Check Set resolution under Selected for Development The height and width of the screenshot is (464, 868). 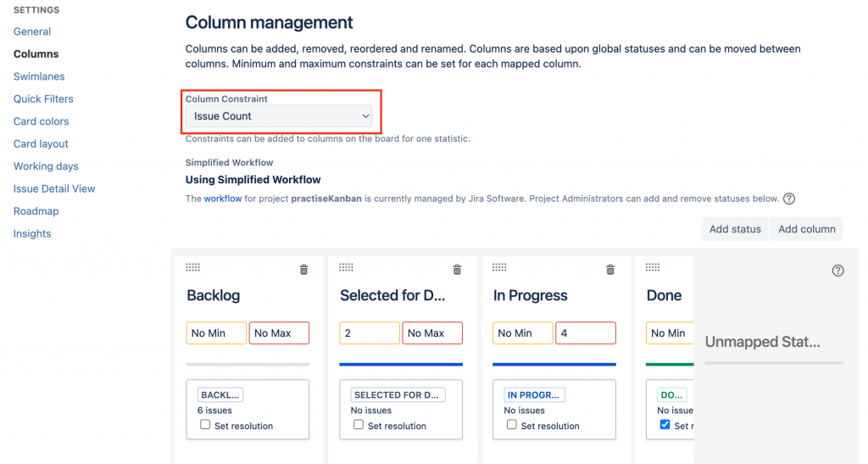click(359, 425)
